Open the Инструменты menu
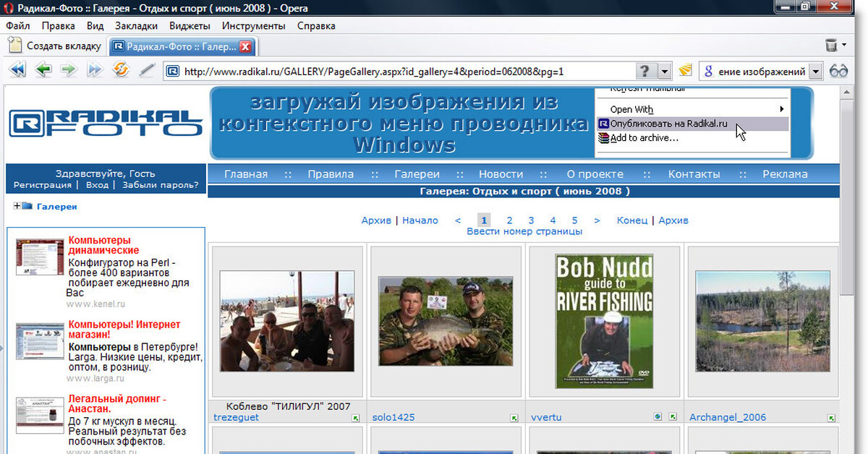This screenshot has width=868, height=454. pyautogui.click(x=254, y=25)
